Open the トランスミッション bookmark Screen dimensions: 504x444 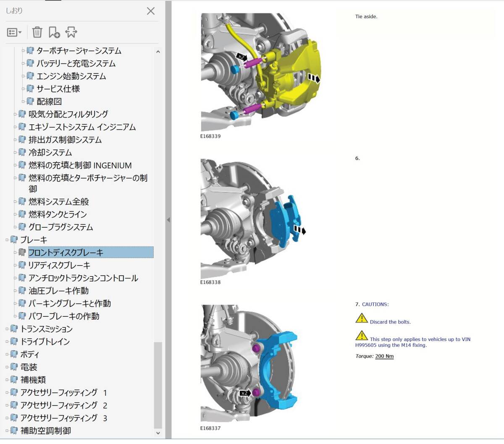click(46, 329)
